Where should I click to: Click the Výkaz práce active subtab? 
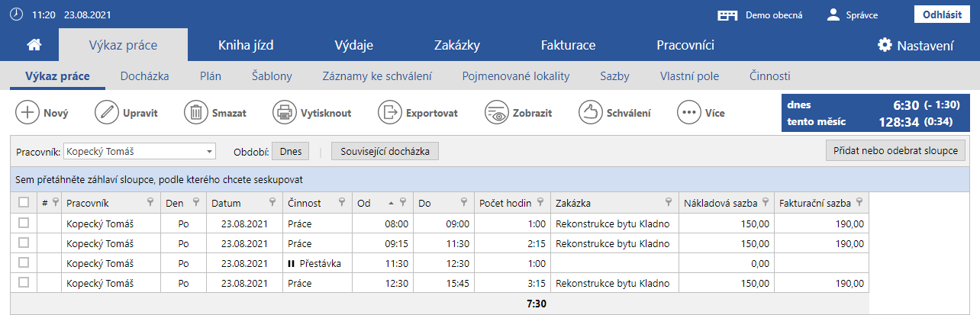click(x=58, y=76)
